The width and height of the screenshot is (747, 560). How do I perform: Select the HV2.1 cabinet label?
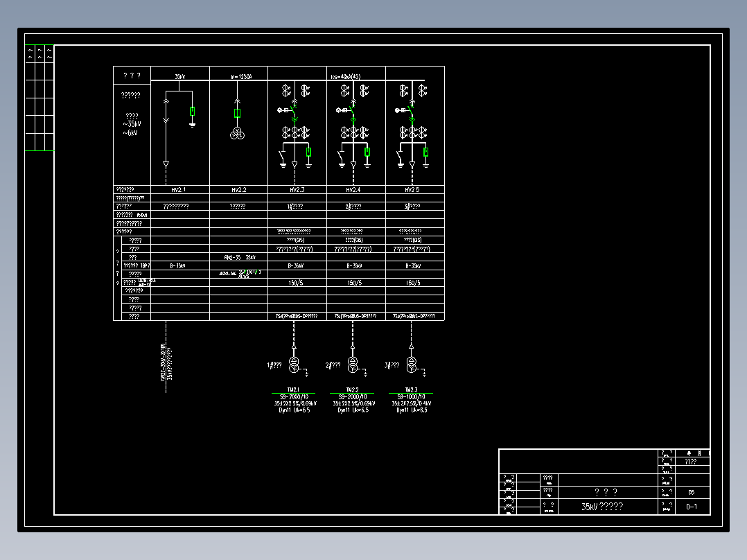179,190
